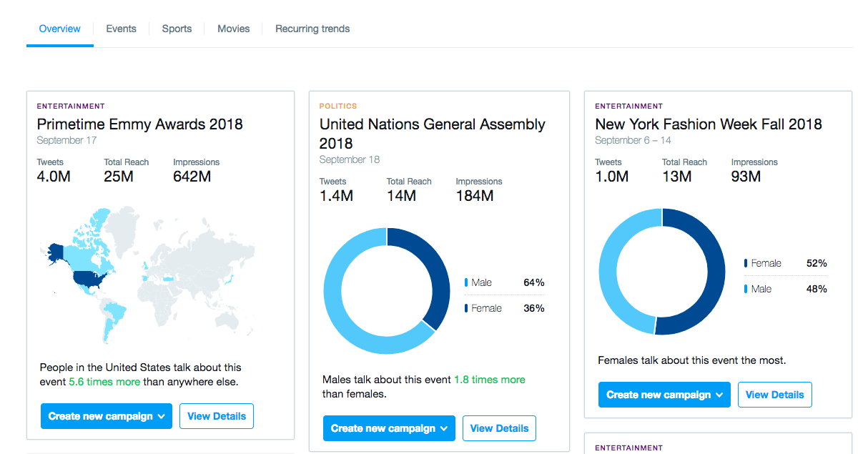Switch to the Overview tab
This screenshot has width=868, height=454.
pyautogui.click(x=60, y=29)
